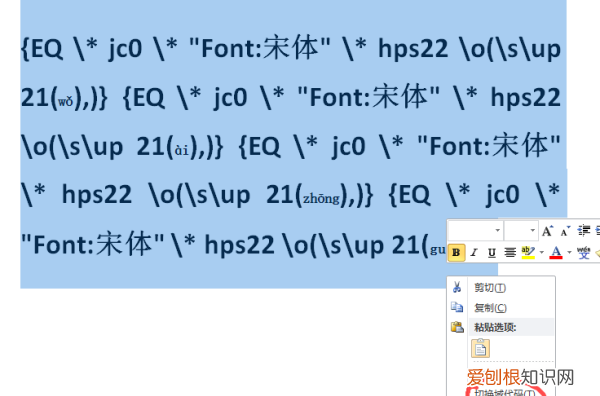
Task: Click the pinyin "wǒ" in the field code
Action: pyautogui.click(x=65, y=102)
